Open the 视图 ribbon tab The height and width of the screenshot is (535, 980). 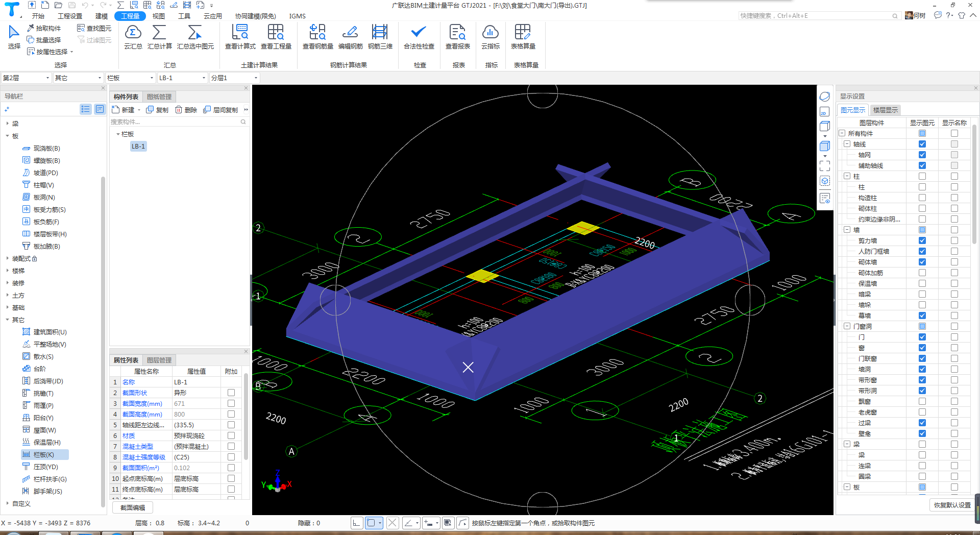pyautogui.click(x=159, y=16)
